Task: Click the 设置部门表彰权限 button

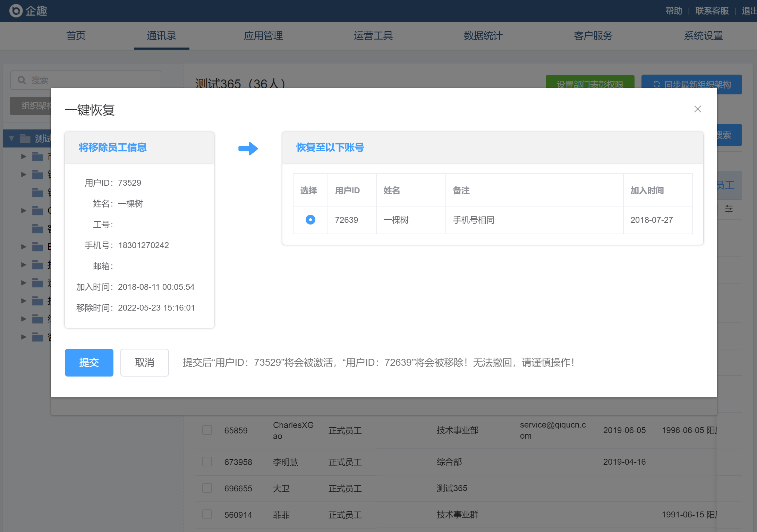Action: pyautogui.click(x=590, y=82)
